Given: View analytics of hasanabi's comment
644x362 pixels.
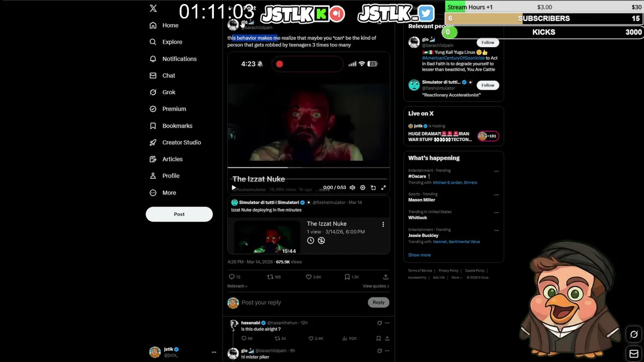Looking at the screenshot, I should (x=350, y=338).
